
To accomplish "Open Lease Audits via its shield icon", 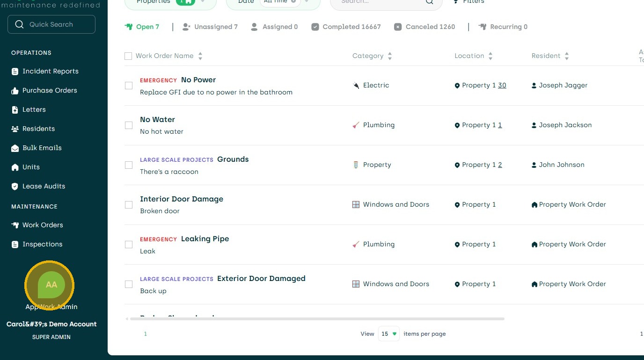I will 15,186.
